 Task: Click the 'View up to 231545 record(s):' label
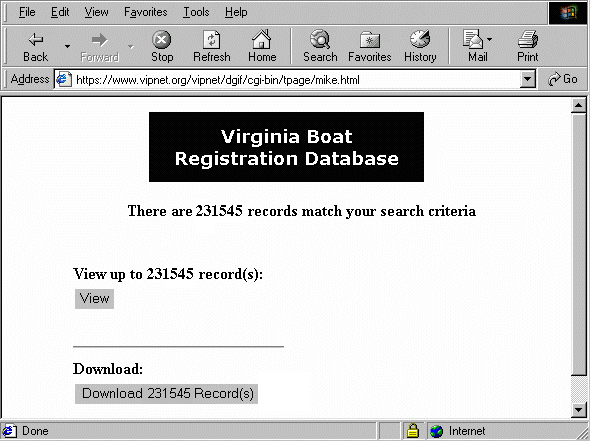point(168,274)
